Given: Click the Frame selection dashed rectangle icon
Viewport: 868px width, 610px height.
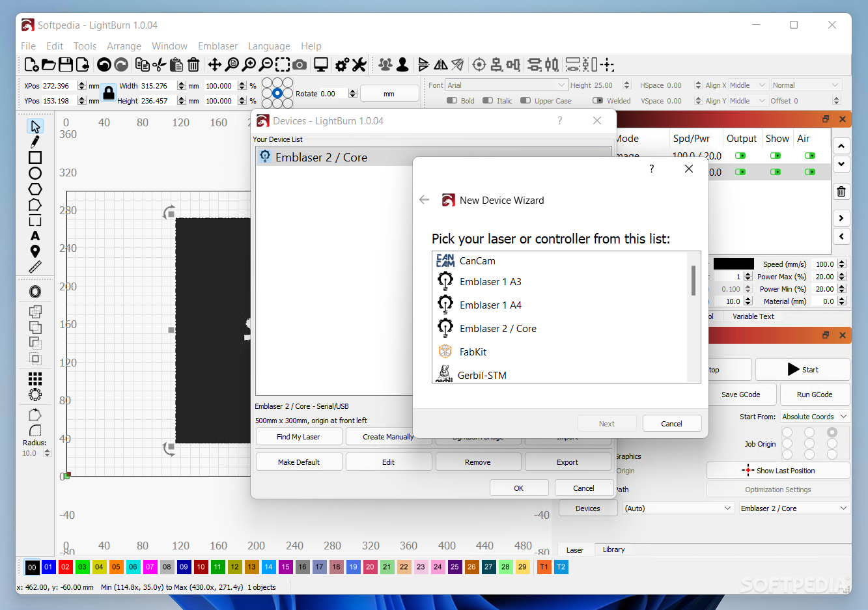Looking at the screenshot, I should coord(283,64).
